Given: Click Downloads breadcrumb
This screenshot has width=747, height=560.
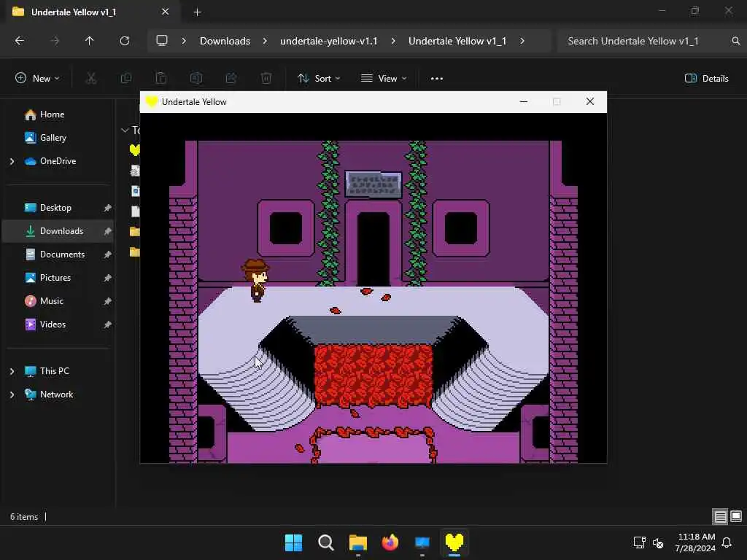Looking at the screenshot, I should 225,41.
